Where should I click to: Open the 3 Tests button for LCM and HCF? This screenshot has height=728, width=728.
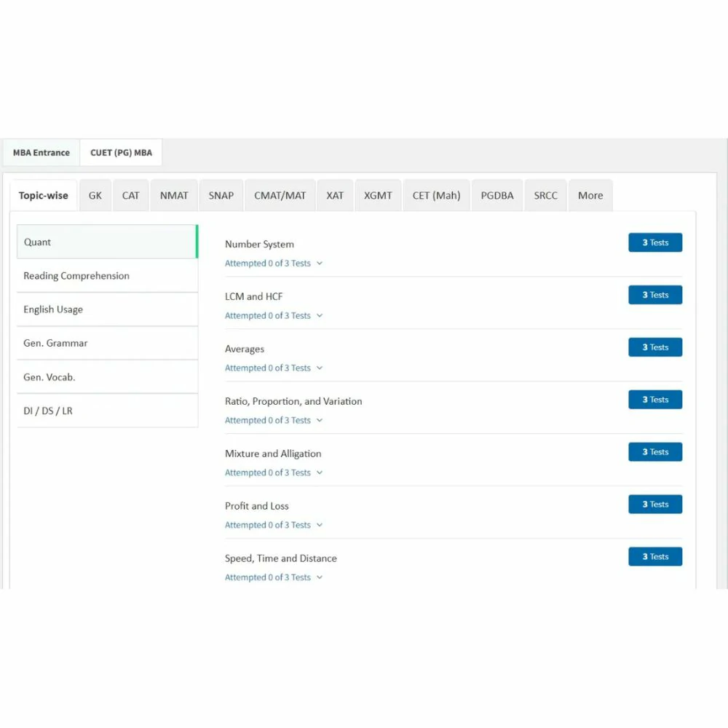655,295
